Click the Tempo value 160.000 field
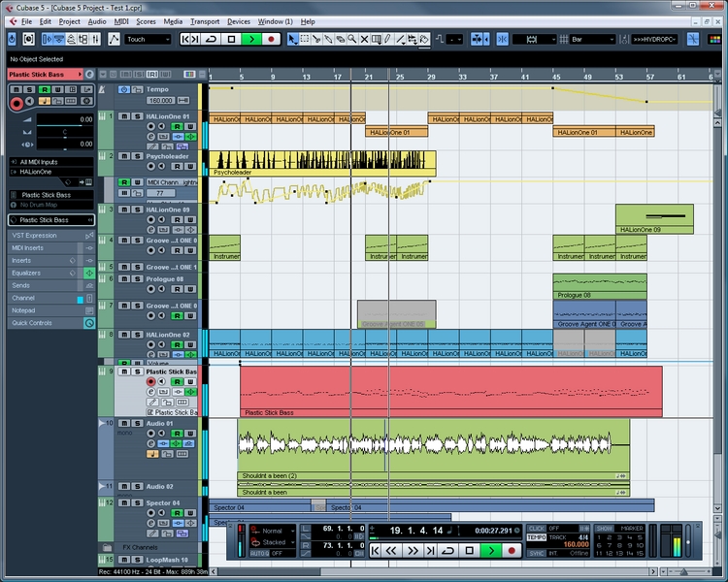The height and width of the screenshot is (582, 728). pyautogui.click(x=160, y=100)
